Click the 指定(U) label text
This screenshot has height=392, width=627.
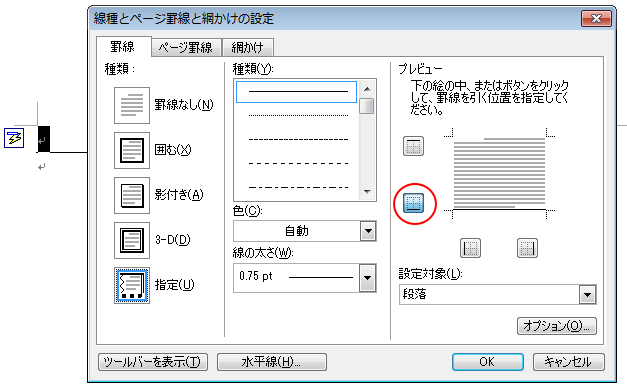(175, 285)
